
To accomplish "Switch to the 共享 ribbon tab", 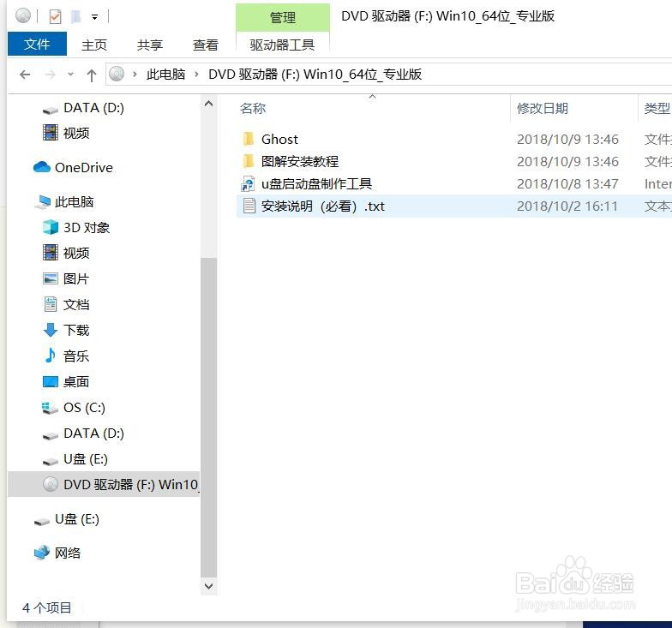I will (149, 45).
